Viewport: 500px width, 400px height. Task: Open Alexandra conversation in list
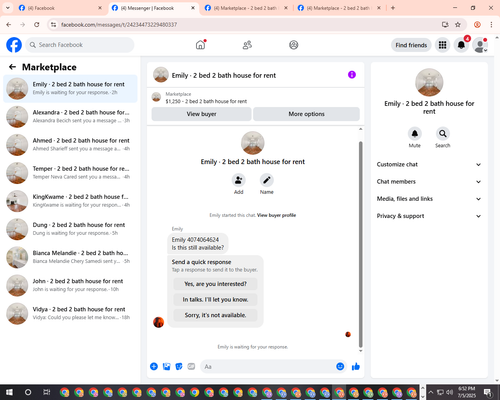[x=70, y=117]
